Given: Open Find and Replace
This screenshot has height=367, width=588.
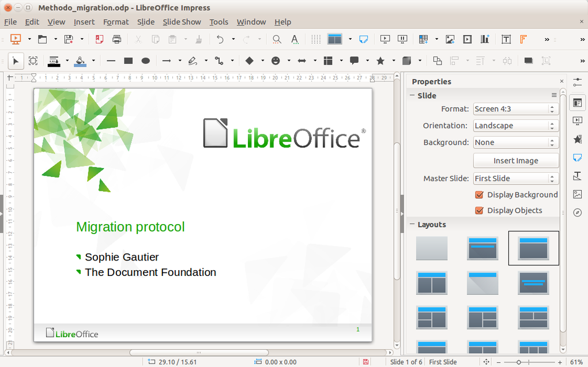Looking at the screenshot, I should 276,39.
